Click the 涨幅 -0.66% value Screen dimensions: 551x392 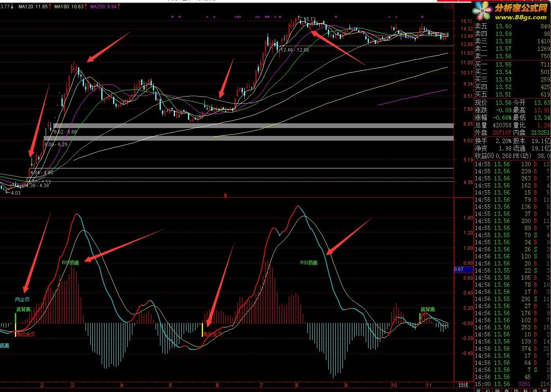[x=503, y=118]
